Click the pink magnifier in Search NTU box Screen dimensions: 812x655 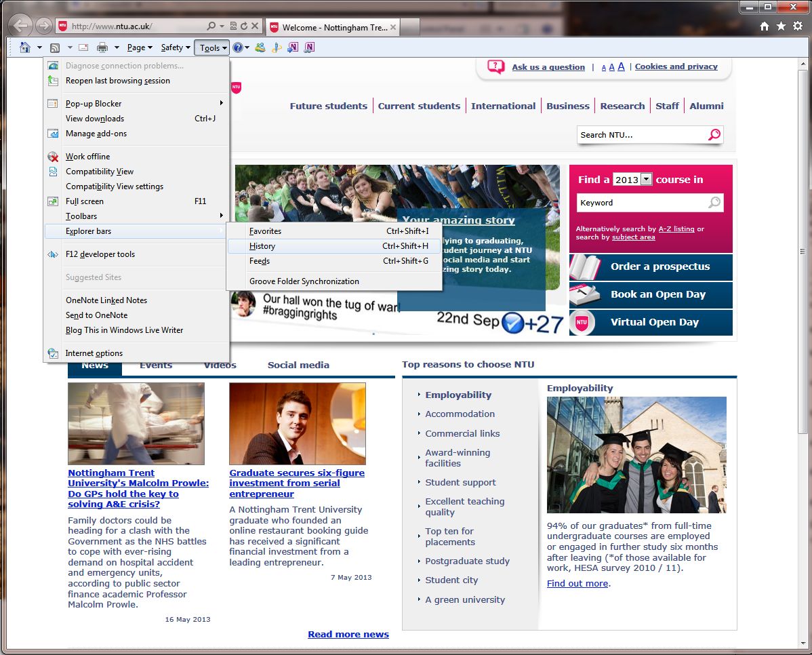click(x=714, y=135)
